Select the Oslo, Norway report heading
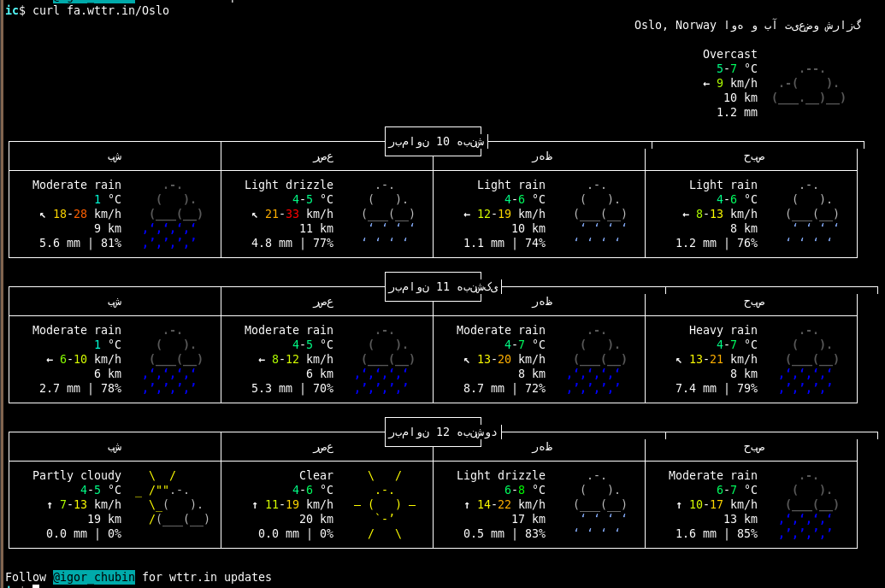 point(747,26)
